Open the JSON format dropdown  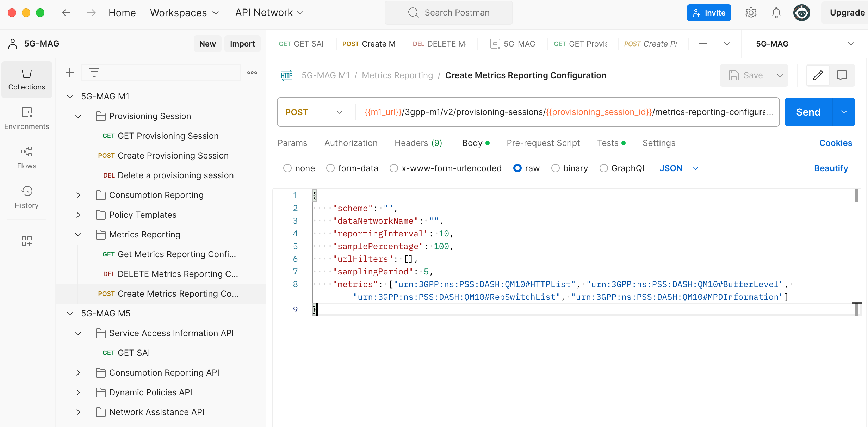[x=678, y=168]
